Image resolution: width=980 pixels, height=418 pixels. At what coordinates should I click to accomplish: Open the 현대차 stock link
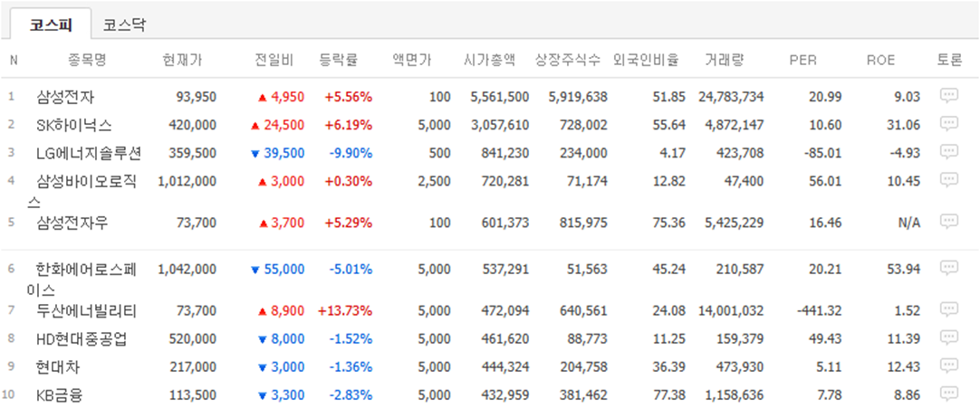coord(57,367)
